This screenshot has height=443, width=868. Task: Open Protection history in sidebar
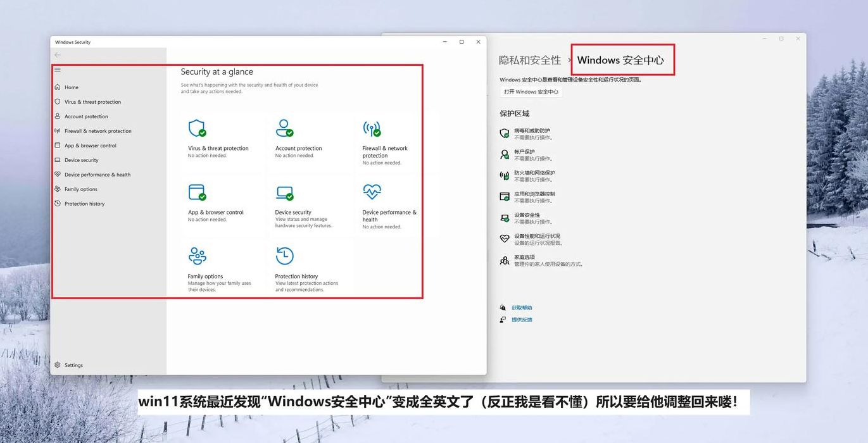(85, 204)
